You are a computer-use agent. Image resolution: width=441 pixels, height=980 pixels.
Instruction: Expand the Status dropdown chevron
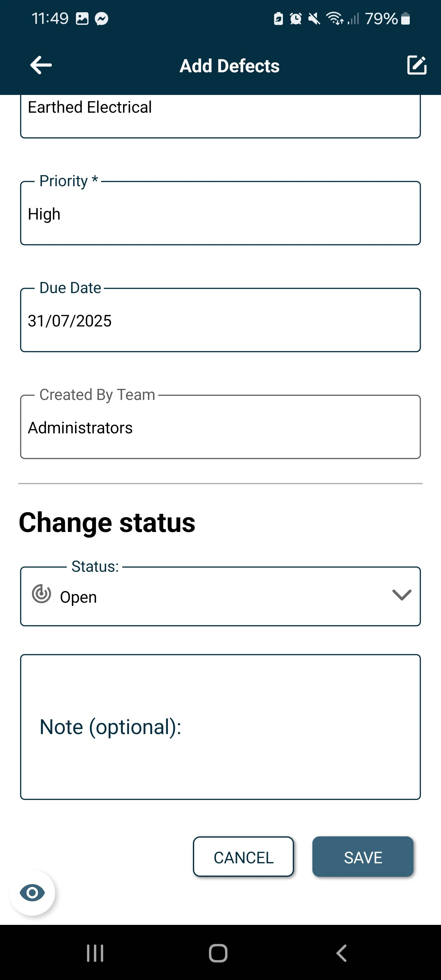(401, 595)
